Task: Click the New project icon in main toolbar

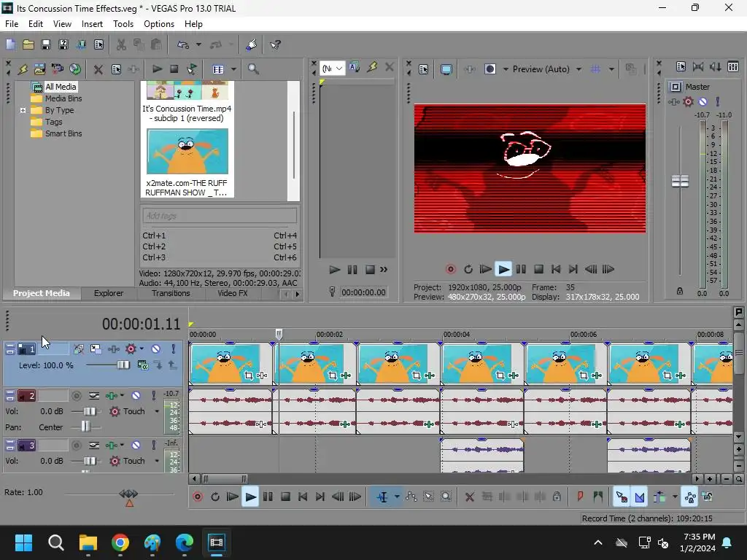Action: 10,44
